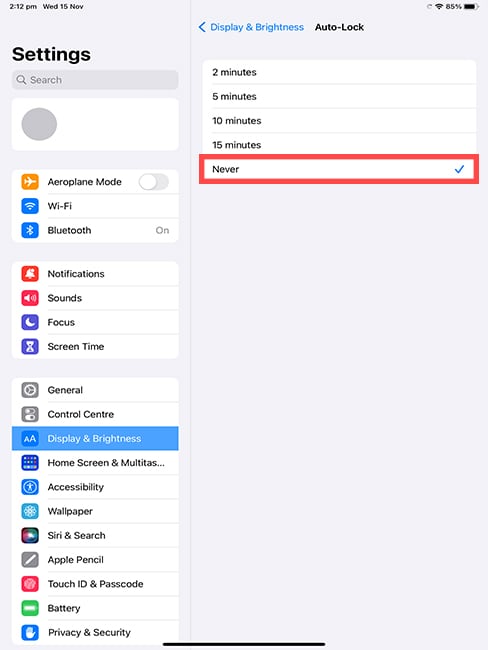Screen dimensions: 488x650
Task: Choose the 10 minutes auto-lock option
Action: point(339,121)
